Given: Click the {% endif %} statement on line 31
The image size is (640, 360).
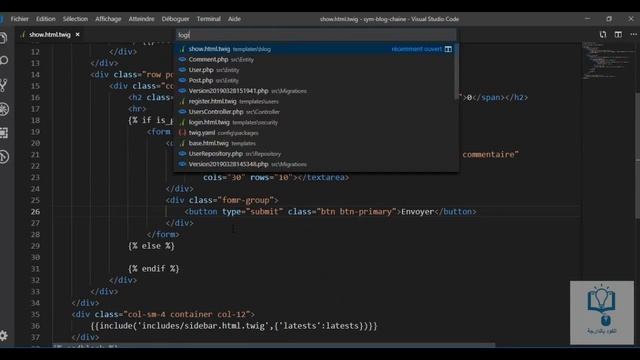Looking at the screenshot, I should tap(154, 269).
